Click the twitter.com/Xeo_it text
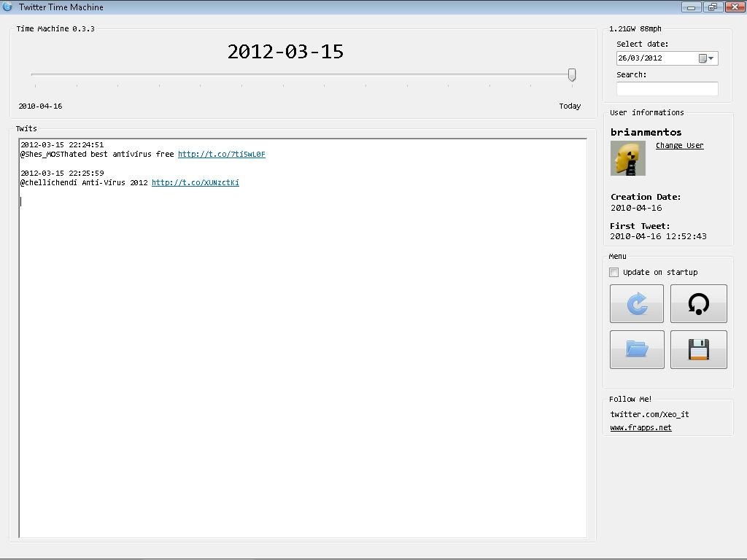The height and width of the screenshot is (560, 747). pyautogui.click(x=649, y=414)
